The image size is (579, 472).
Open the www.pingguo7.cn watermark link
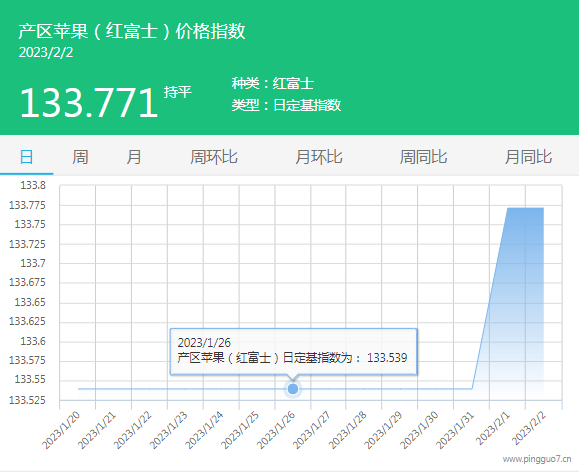point(537,459)
